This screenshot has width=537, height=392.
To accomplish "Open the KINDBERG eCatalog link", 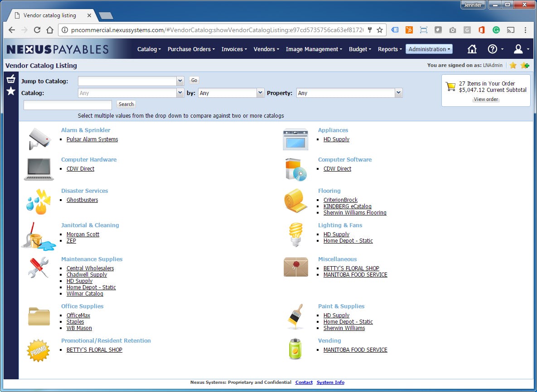I will point(347,206).
